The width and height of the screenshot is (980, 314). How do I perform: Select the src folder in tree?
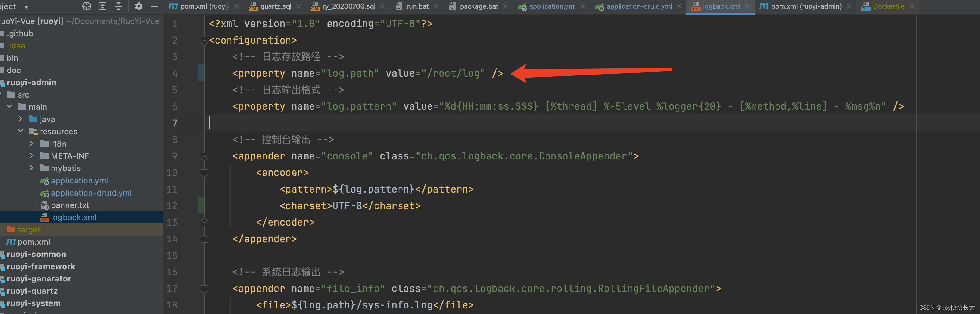click(23, 95)
